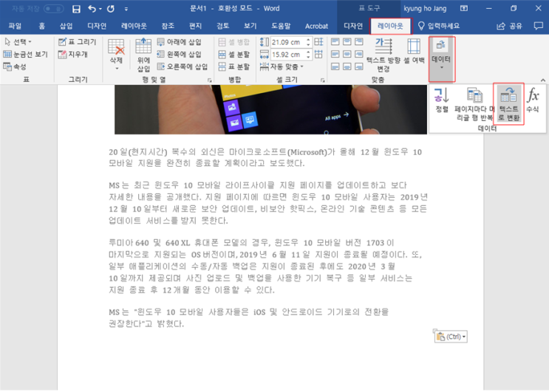Collapse the ribbon with the chevron
This screenshot has width=549, height=392.
(542, 80)
